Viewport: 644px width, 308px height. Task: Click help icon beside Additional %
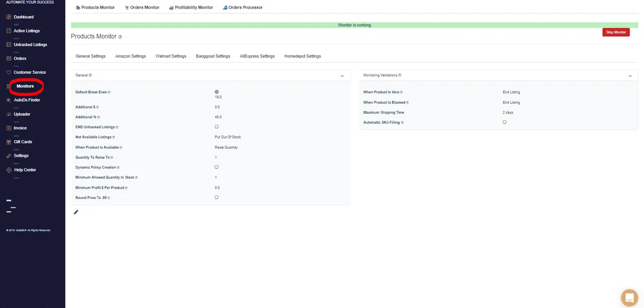(x=98, y=117)
